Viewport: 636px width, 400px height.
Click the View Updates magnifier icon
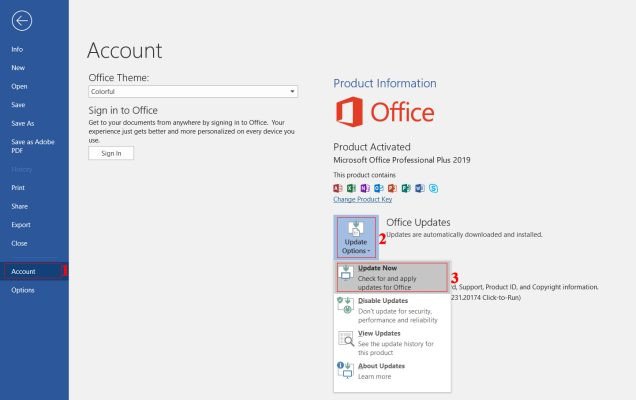click(x=346, y=338)
